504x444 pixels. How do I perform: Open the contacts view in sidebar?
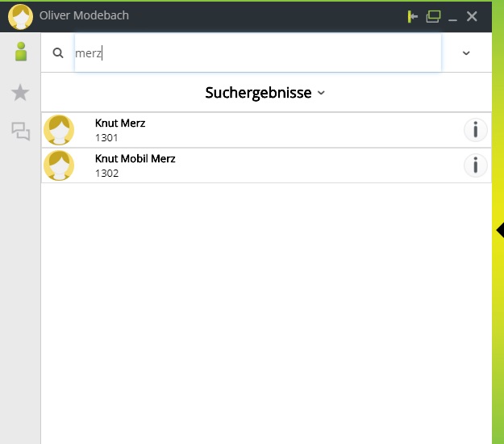point(20,52)
